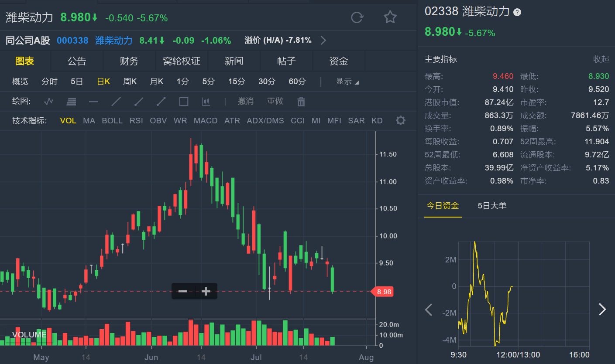Image resolution: width=615 pixels, height=364 pixels.
Task: Expand the H/A premium arrow
Action: pyautogui.click(x=323, y=41)
